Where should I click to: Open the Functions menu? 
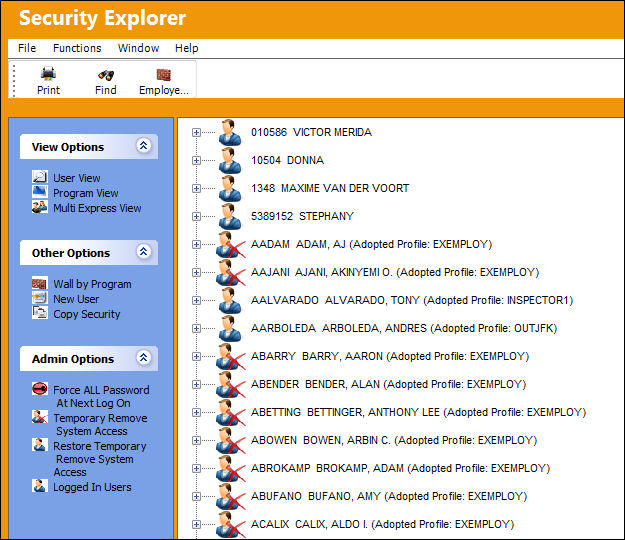[77, 48]
